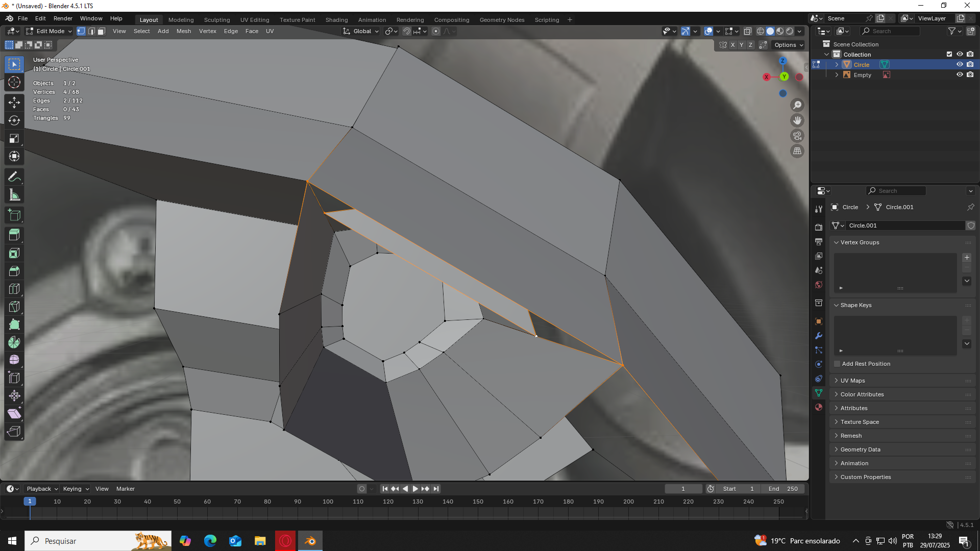Viewport: 980px width, 551px height.
Task: Open the Sculpting workspace tab
Action: [x=217, y=20]
